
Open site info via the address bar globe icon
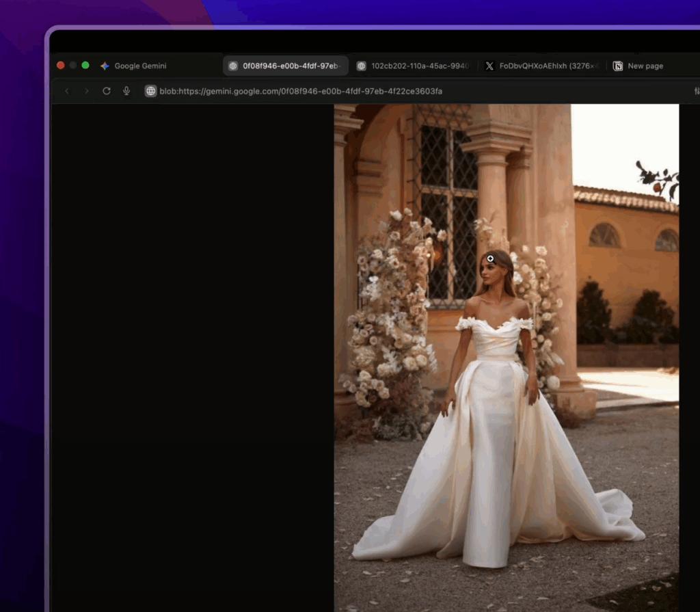[151, 91]
